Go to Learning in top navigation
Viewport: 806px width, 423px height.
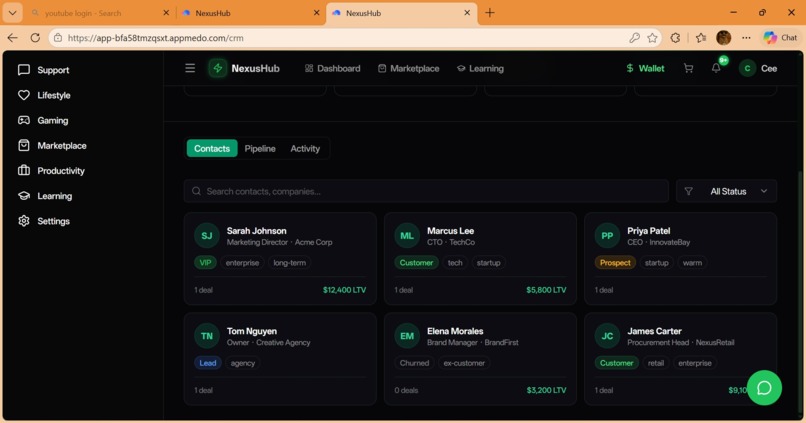click(480, 68)
